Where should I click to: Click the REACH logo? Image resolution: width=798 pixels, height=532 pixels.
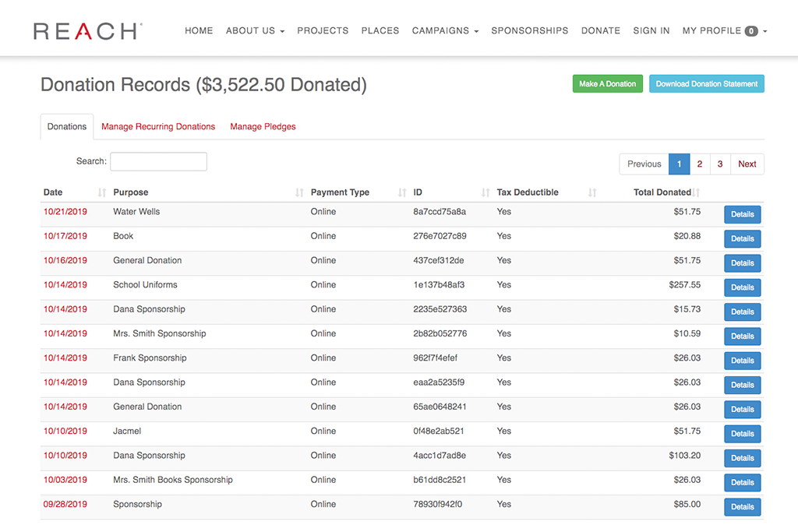(x=86, y=30)
